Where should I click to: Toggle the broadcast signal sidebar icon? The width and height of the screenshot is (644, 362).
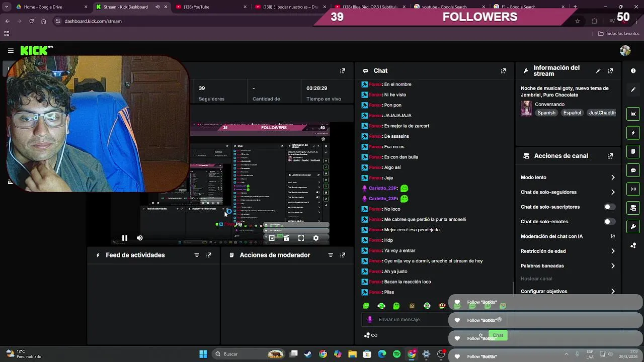pos(633,189)
